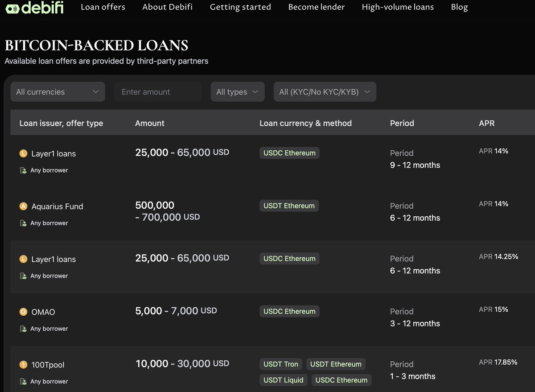535x392 pixels.
Task: Open the Loan offers menu item
Action: point(103,7)
